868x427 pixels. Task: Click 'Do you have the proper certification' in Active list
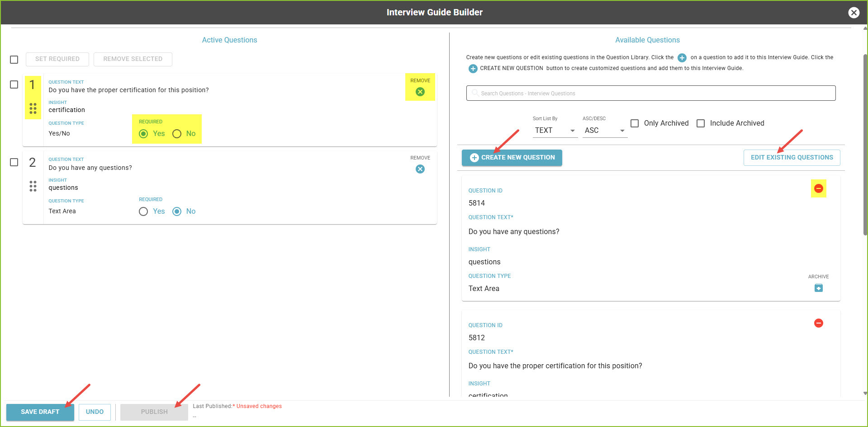tap(129, 90)
